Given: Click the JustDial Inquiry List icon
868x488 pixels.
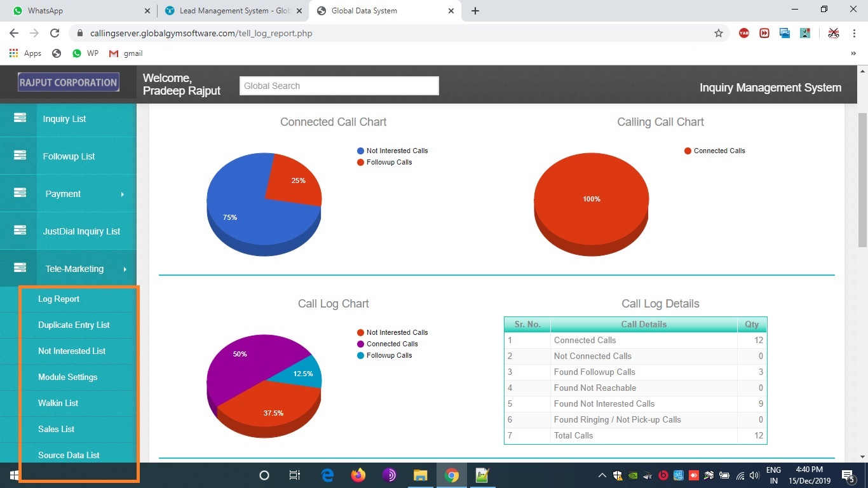Looking at the screenshot, I should pyautogui.click(x=20, y=231).
